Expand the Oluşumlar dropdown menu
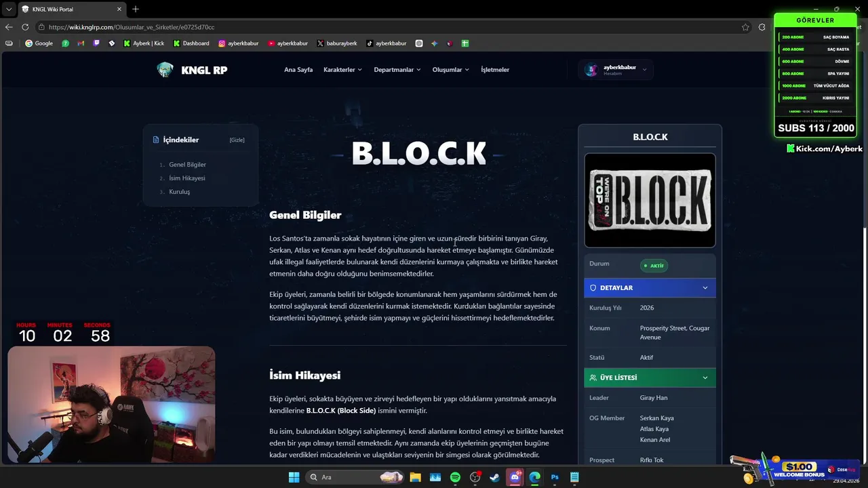The width and height of the screenshot is (868, 488). tap(451, 70)
